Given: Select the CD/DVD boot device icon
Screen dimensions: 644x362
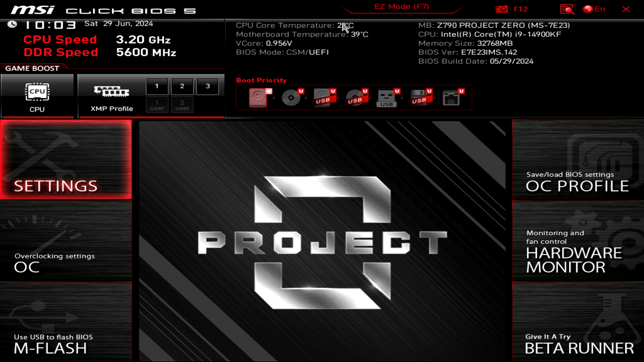Looking at the screenshot, I should pos(291,98).
